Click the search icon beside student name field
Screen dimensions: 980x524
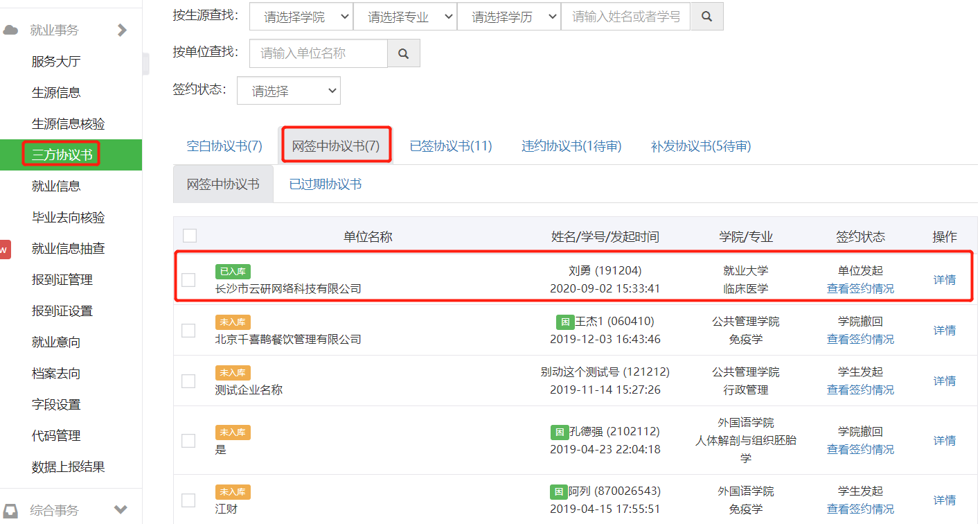pos(706,17)
